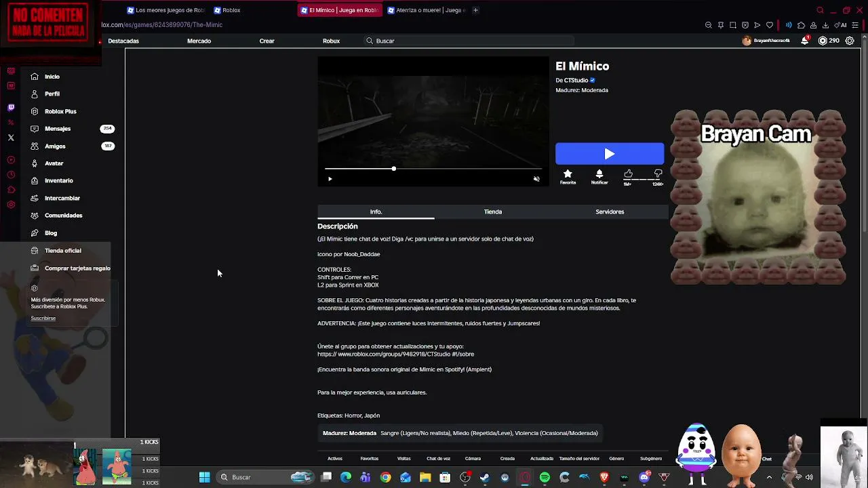
Task: Open the Blog icon in sidebar
Action: click(x=35, y=232)
